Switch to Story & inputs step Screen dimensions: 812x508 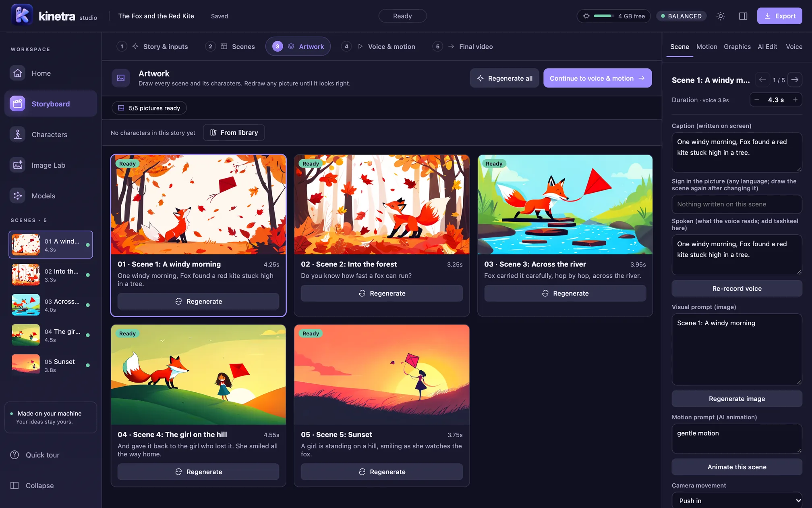(x=153, y=46)
